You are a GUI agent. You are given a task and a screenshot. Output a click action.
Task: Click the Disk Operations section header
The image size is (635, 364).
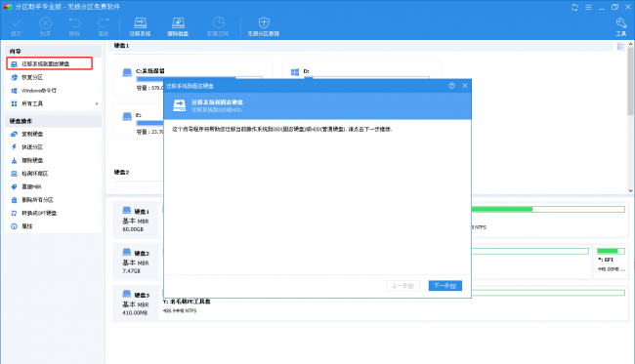click(54, 121)
